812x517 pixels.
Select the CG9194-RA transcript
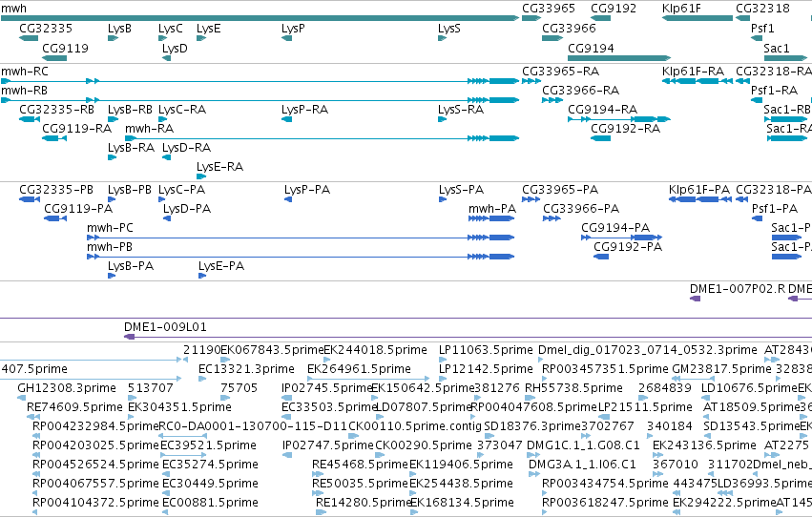coord(619,119)
